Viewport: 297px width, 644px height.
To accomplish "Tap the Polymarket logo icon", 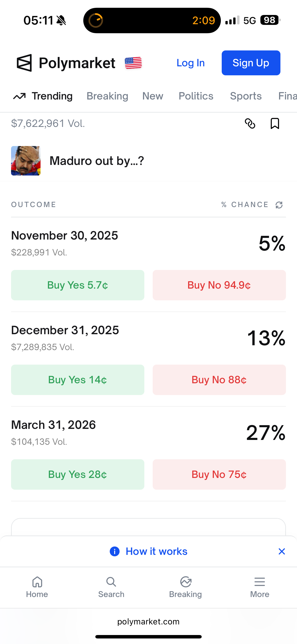I will click(24, 63).
